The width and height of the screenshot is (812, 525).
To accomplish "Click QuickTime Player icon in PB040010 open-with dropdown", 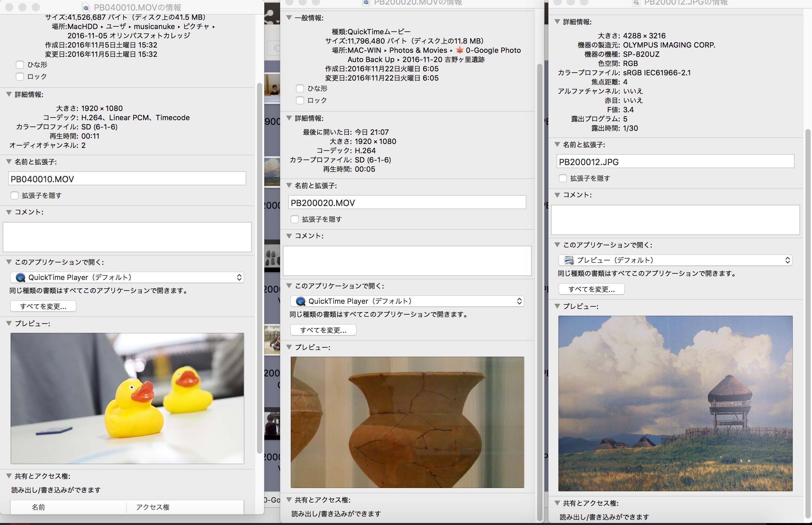I will point(20,277).
